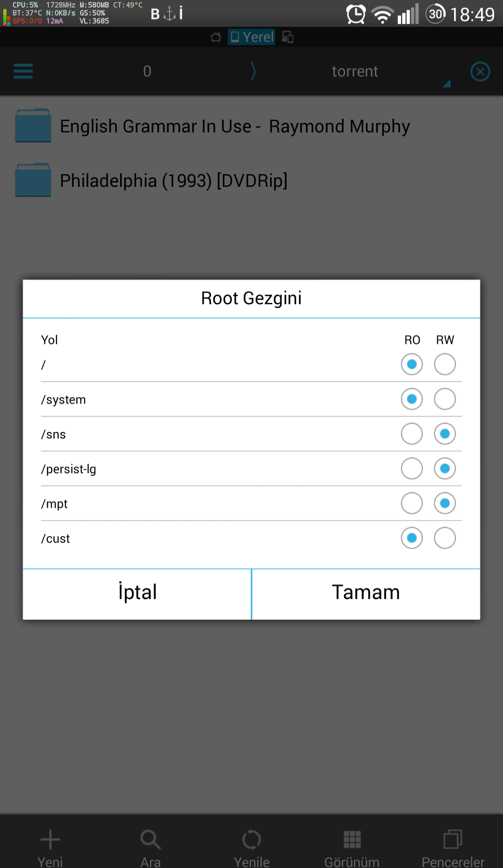Expand the torrent path dropdown triangle
The height and width of the screenshot is (868, 503).
pos(447,83)
